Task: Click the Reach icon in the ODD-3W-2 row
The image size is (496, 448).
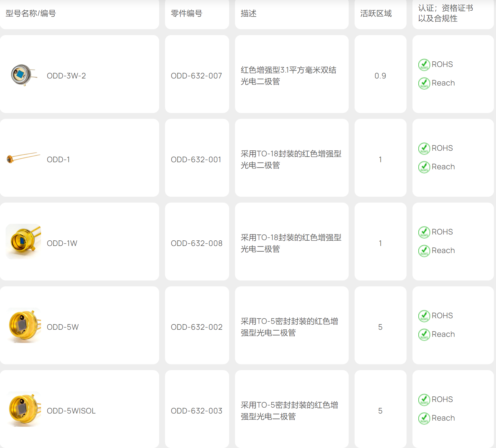Action: pos(424,83)
